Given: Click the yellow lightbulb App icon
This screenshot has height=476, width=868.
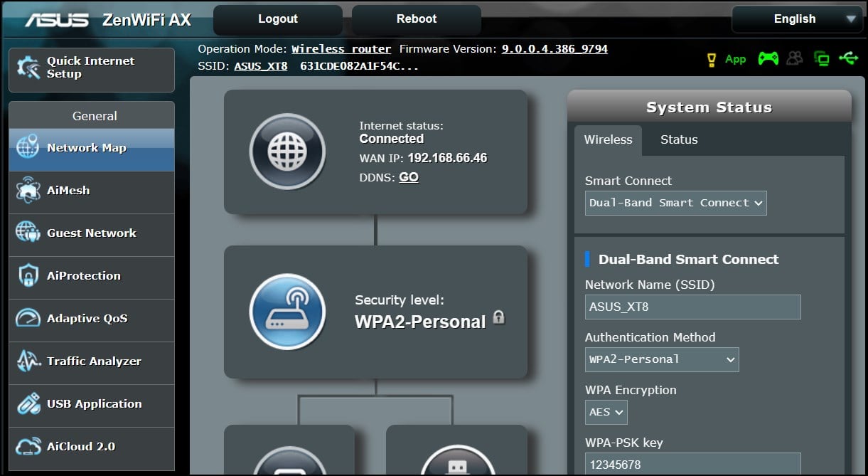Looking at the screenshot, I should click(711, 60).
